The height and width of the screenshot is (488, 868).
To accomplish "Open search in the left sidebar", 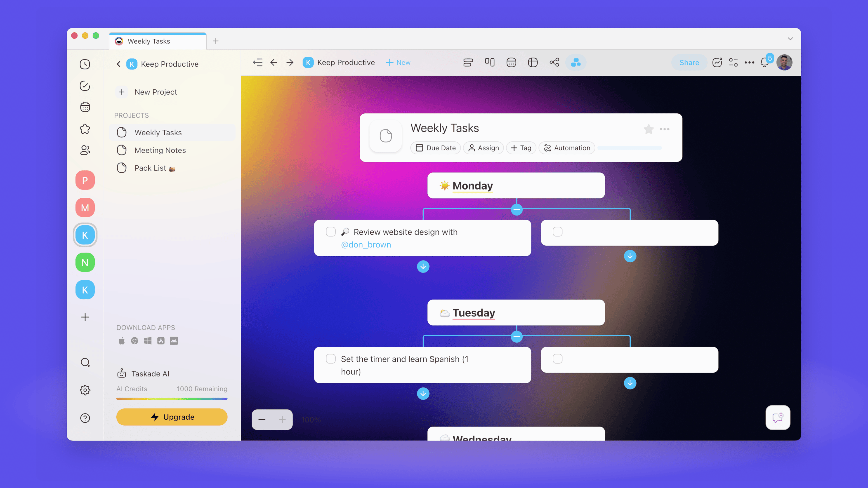I will (85, 362).
